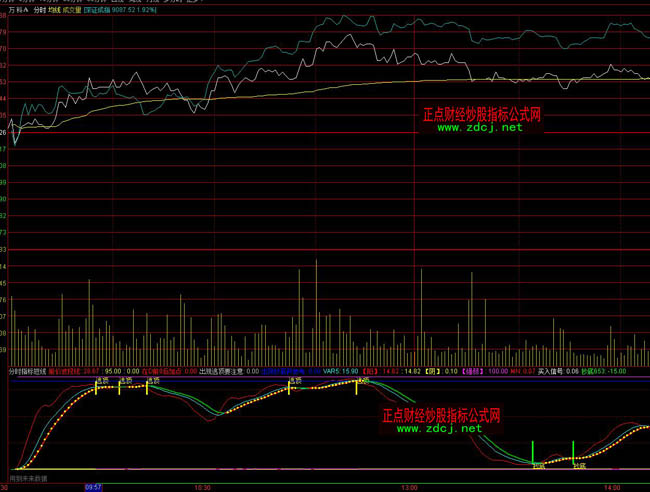
Task: Click the 万科A stock name label
Action: point(18,9)
